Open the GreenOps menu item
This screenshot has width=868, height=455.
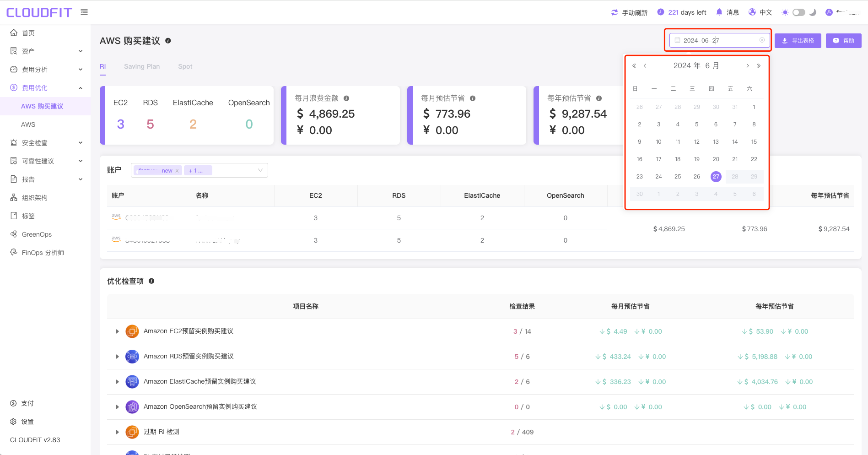(45, 234)
